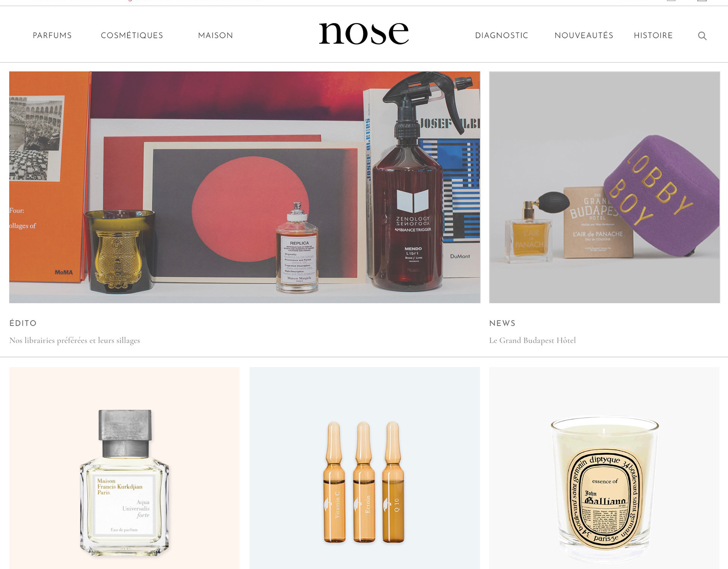
Task: Open the search magnifier icon
Action: (702, 36)
